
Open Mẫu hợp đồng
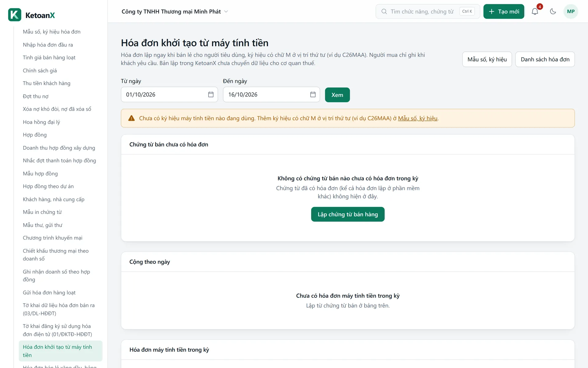point(61,174)
